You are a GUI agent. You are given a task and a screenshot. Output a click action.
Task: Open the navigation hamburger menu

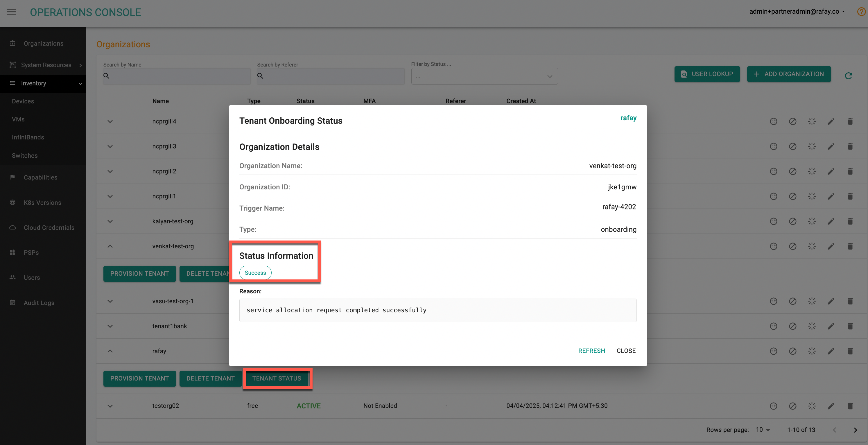click(x=11, y=12)
